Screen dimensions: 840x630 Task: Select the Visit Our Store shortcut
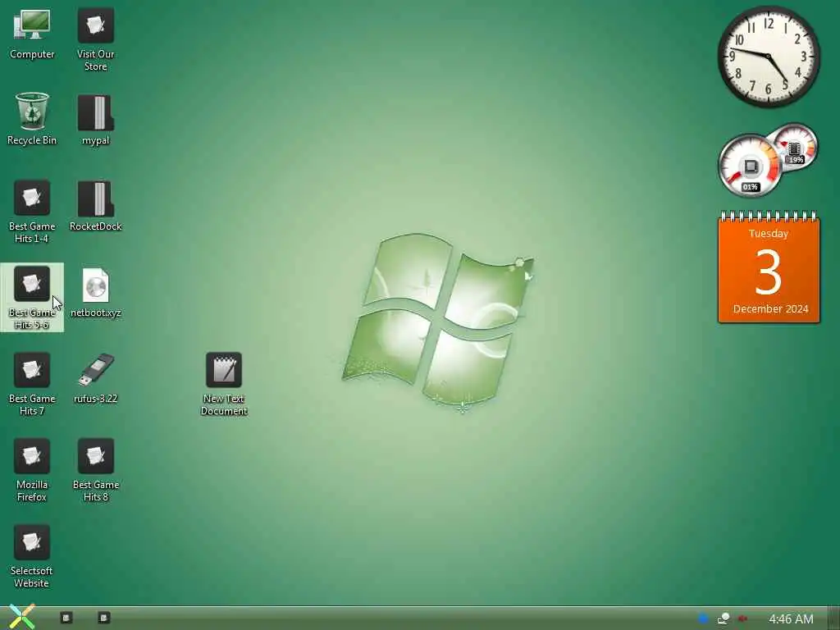[95, 39]
